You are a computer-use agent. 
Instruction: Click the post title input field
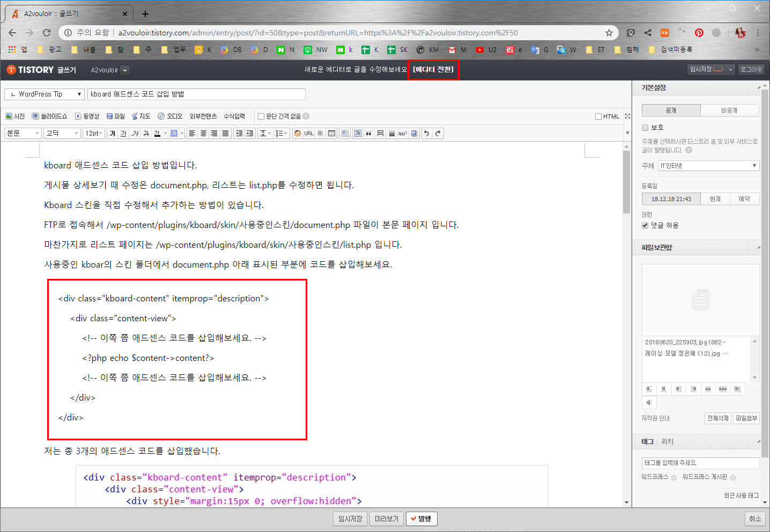(x=196, y=94)
